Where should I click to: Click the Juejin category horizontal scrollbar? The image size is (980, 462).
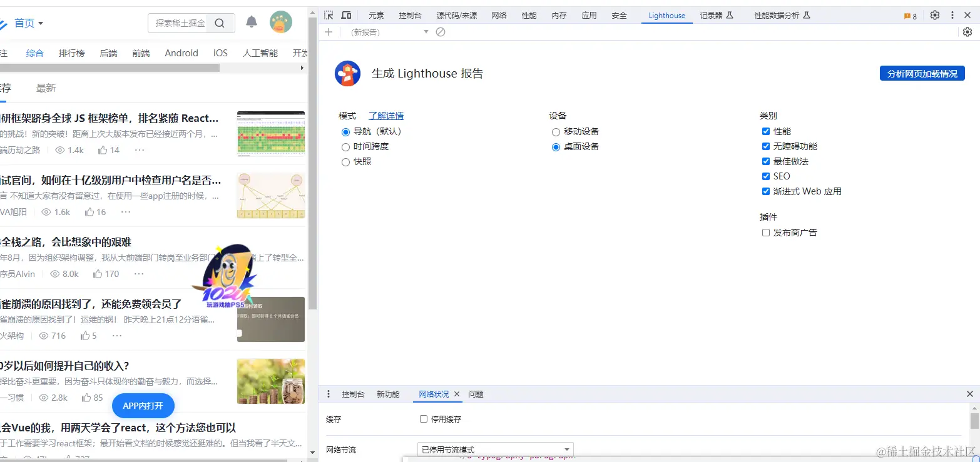point(110,68)
